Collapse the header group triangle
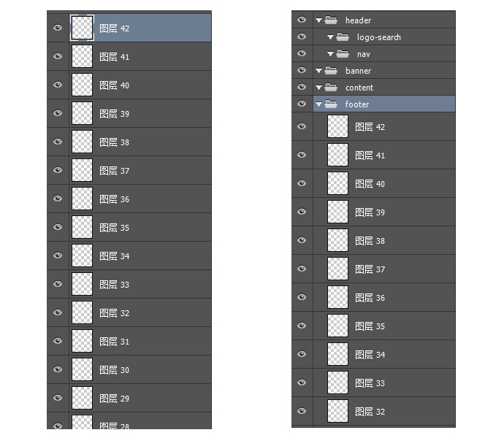504x438 pixels. [319, 20]
